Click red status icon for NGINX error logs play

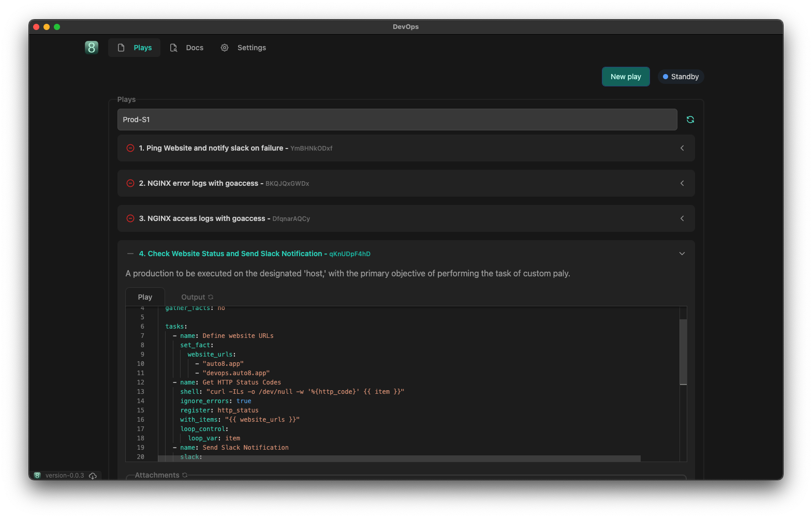(x=130, y=183)
